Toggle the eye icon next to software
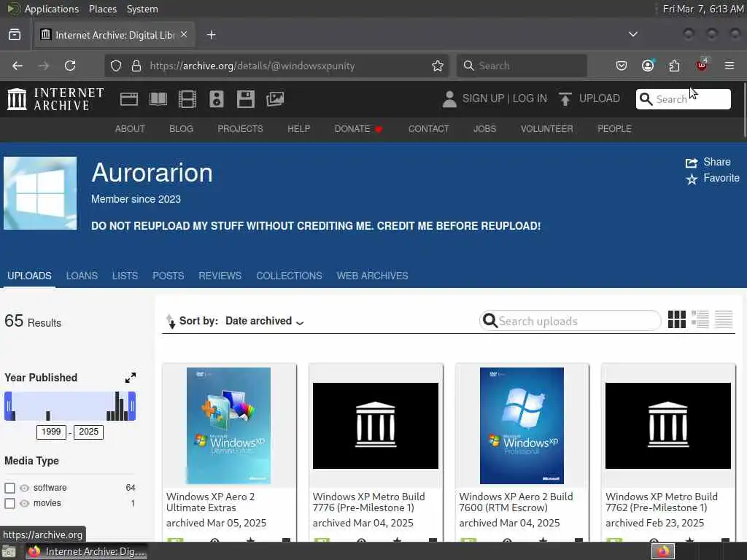The width and height of the screenshot is (747, 560). (x=24, y=488)
